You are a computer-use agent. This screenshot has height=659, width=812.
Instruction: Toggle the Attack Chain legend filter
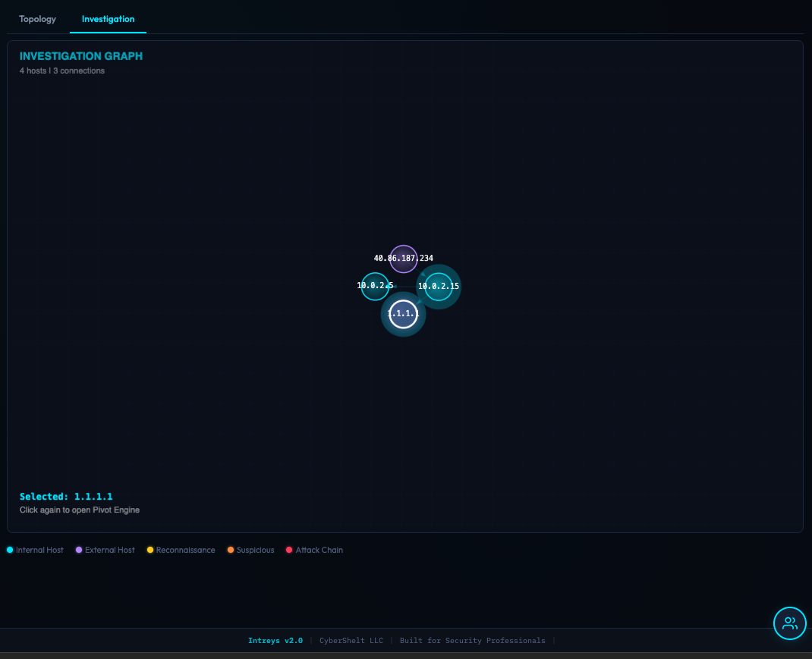pyautogui.click(x=289, y=550)
